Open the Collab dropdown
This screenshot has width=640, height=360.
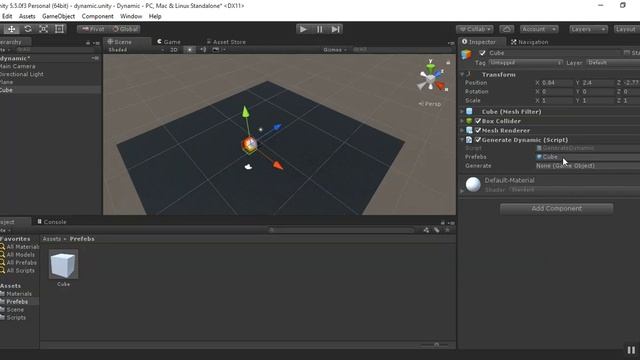475,29
